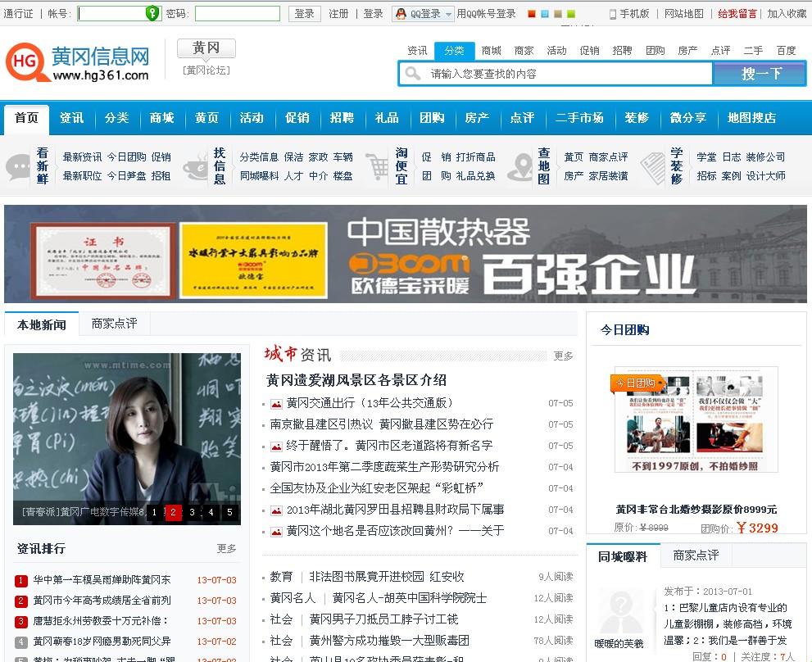Click the 密码 password field
The width and height of the screenshot is (812, 662).
pyautogui.click(x=238, y=13)
